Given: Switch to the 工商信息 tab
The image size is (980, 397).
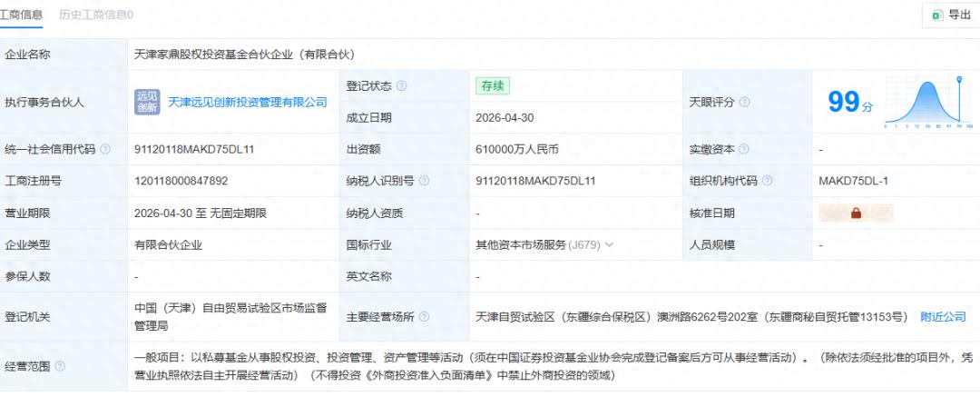Looking at the screenshot, I should coord(21,15).
